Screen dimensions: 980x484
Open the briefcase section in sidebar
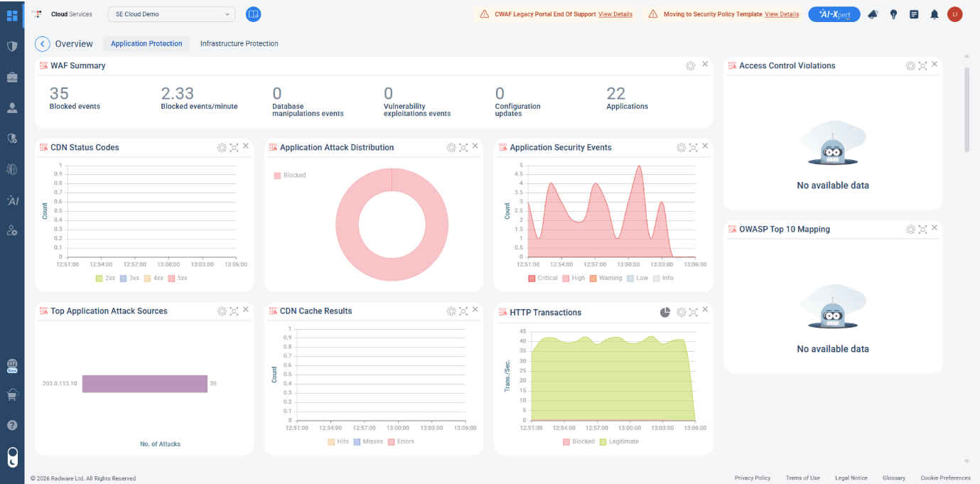pos(12,77)
